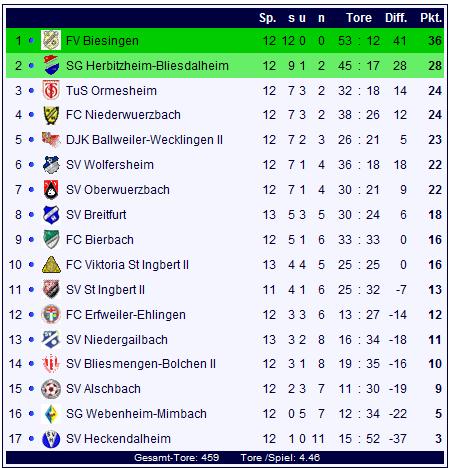This screenshot has height=468, width=451.
Task: Click the SG Herbitzheim-Bliesdalheim club logo
Action: tap(51, 66)
